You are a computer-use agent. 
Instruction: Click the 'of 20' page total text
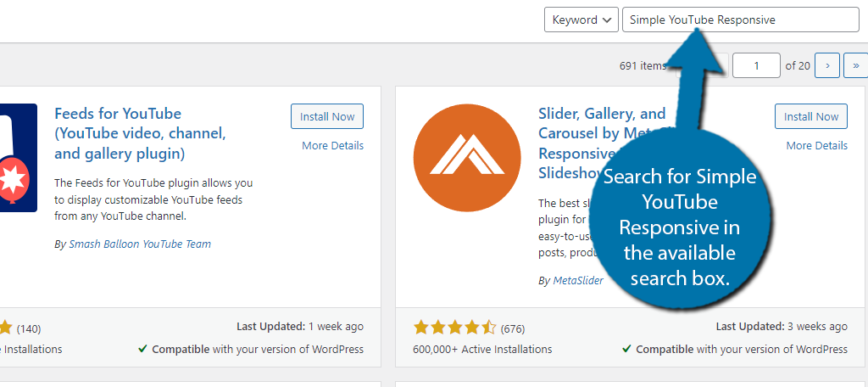798,65
